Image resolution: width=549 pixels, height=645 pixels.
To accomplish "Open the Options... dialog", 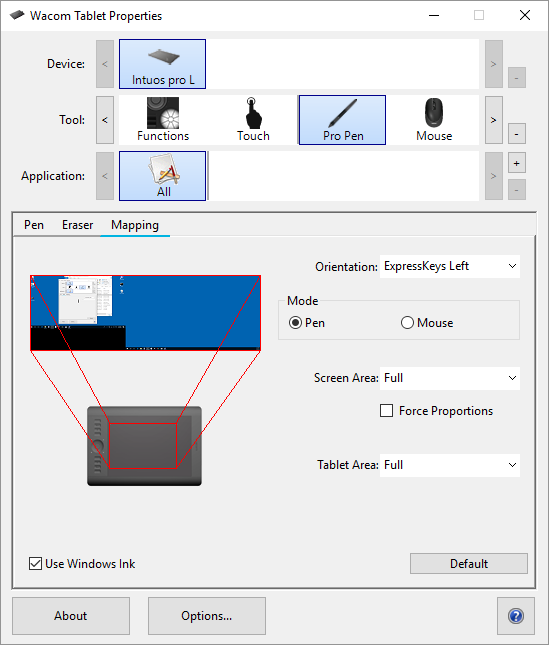I will (x=207, y=616).
